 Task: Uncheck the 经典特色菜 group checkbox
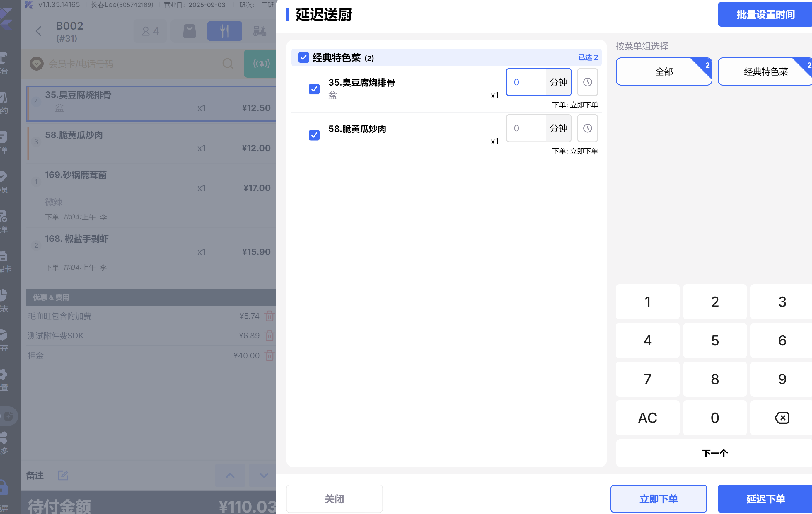click(303, 58)
